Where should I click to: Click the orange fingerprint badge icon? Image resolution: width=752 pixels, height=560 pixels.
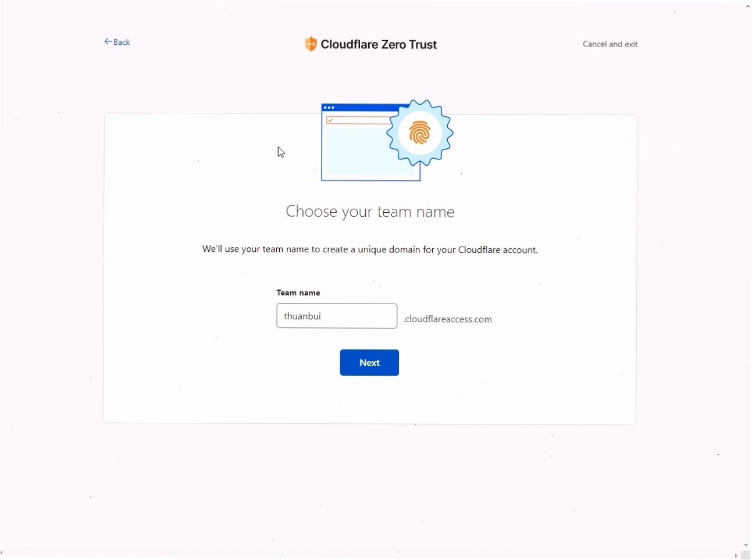(420, 133)
